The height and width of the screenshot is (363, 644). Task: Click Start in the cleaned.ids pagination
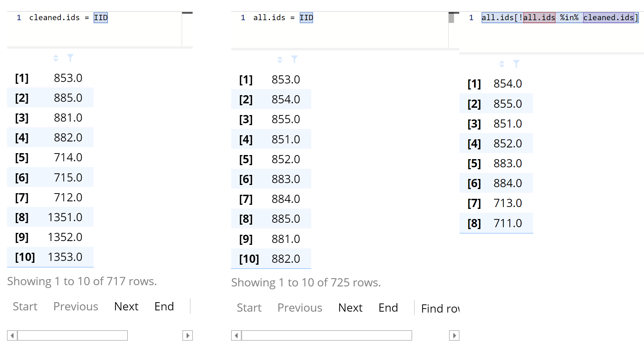pyautogui.click(x=25, y=306)
